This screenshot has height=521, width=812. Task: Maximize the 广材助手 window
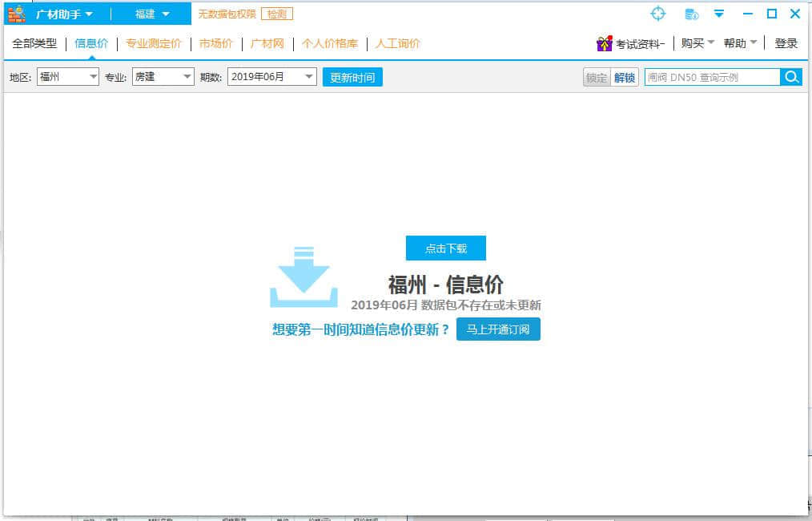[772, 14]
